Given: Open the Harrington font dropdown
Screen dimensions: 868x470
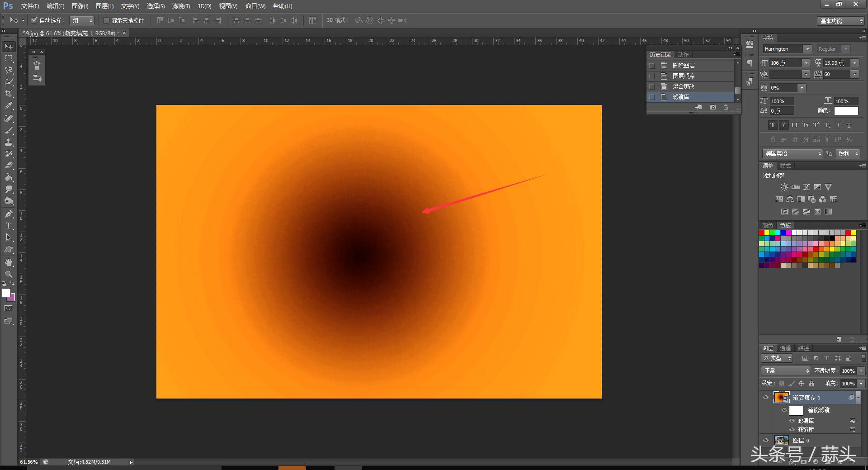Looking at the screenshot, I should click(807, 48).
